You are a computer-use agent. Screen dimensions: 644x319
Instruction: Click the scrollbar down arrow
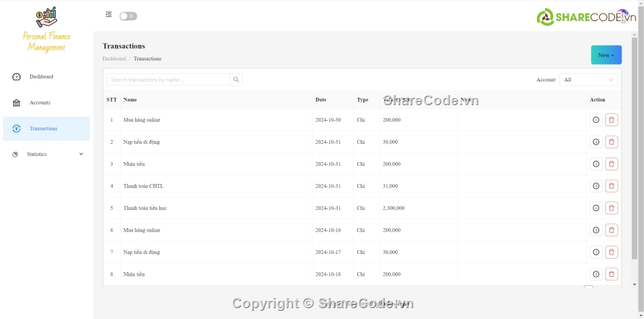tap(635, 284)
